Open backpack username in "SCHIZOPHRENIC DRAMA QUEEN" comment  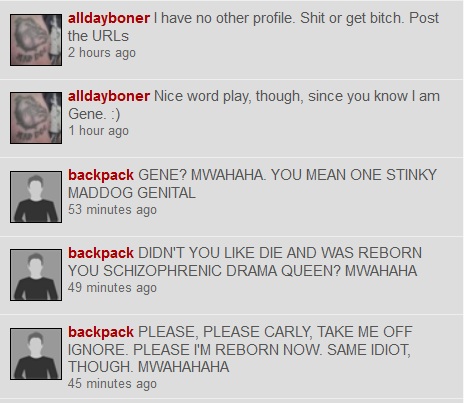pyautogui.click(x=101, y=253)
